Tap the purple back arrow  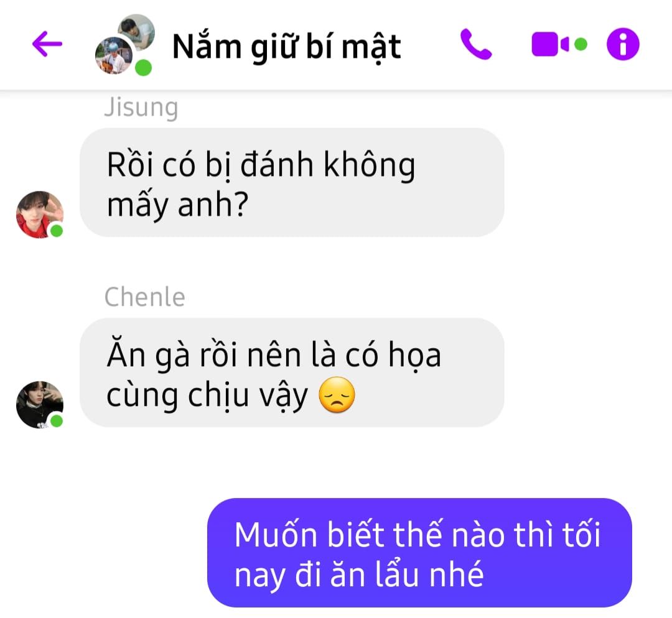tap(47, 44)
